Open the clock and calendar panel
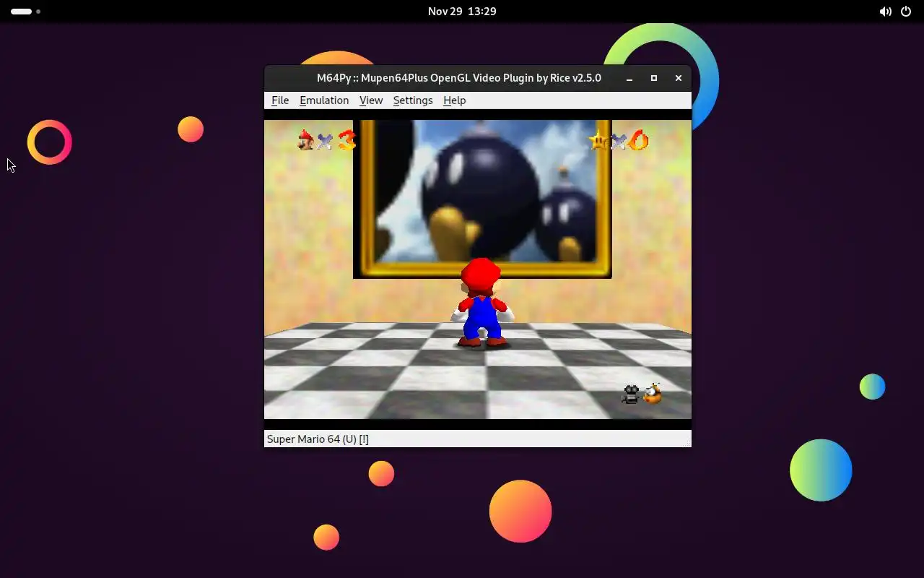Screen dimensions: 924x578 462,12
